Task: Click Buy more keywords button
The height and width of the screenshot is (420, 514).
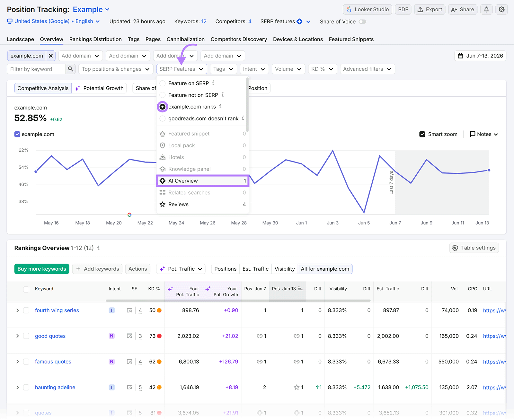Action: [x=42, y=269]
